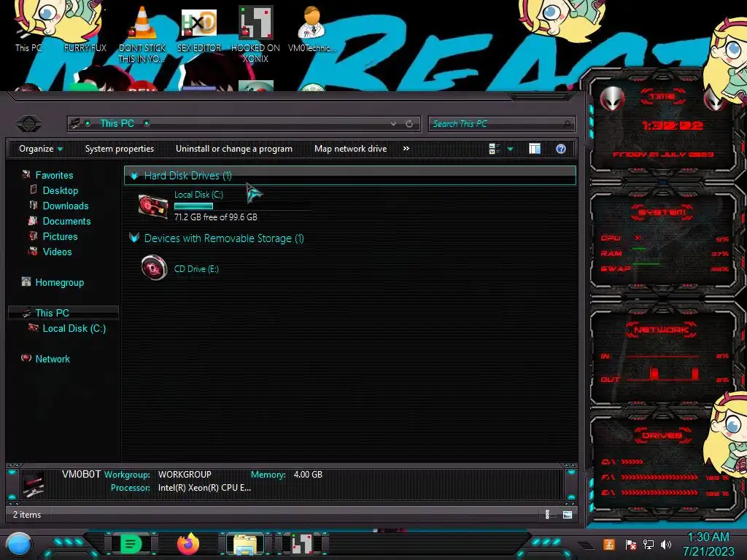Click the F:\ drive bar in gadget
The image size is (747, 560).
tap(659, 477)
